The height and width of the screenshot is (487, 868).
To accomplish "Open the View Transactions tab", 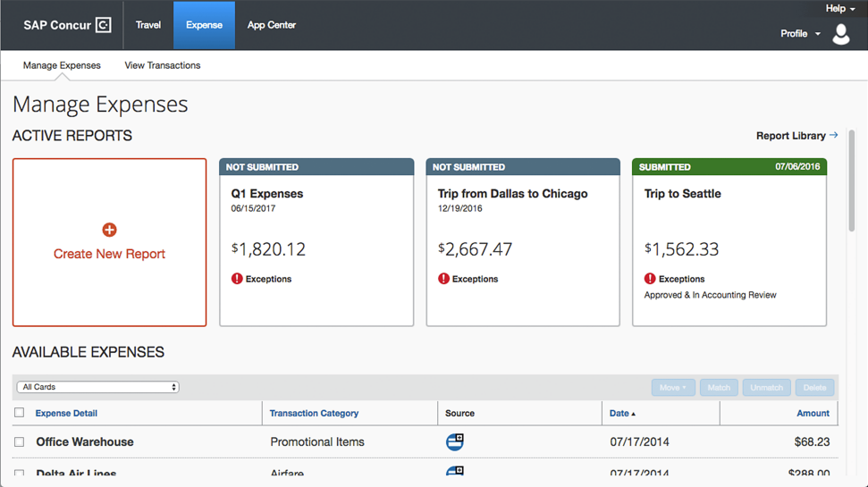I will click(162, 65).
